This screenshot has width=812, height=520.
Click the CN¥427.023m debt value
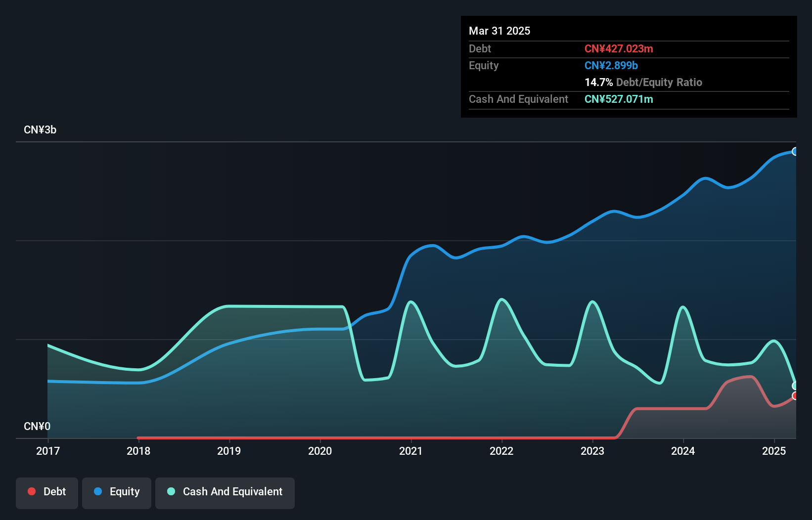pyautogui.click(x=619, y=48)
